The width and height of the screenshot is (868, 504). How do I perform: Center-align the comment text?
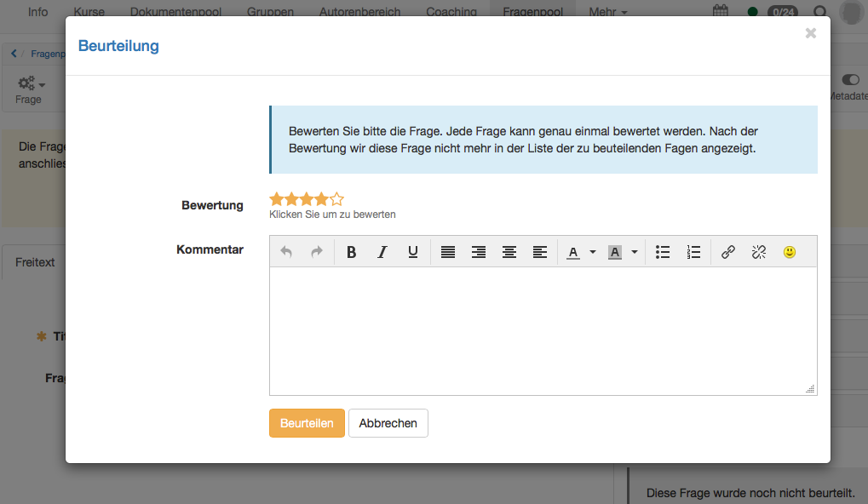tap(509, 252)
